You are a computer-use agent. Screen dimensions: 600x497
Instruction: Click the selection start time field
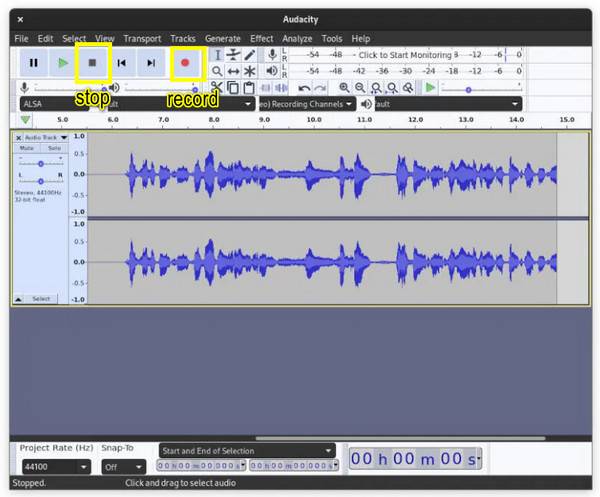[x=201, y=466]
